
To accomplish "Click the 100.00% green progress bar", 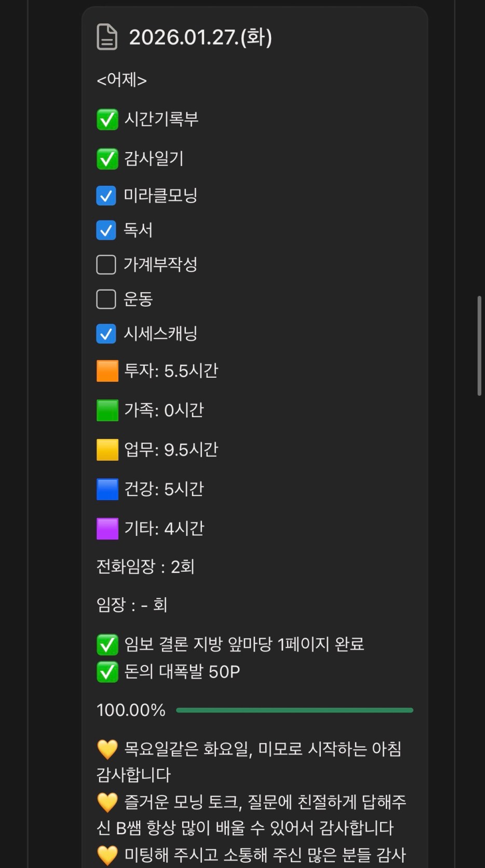I will coord(294,710).
